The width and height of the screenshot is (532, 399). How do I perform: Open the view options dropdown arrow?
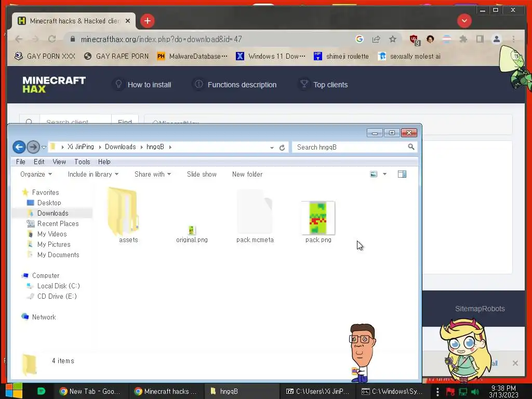385,174
